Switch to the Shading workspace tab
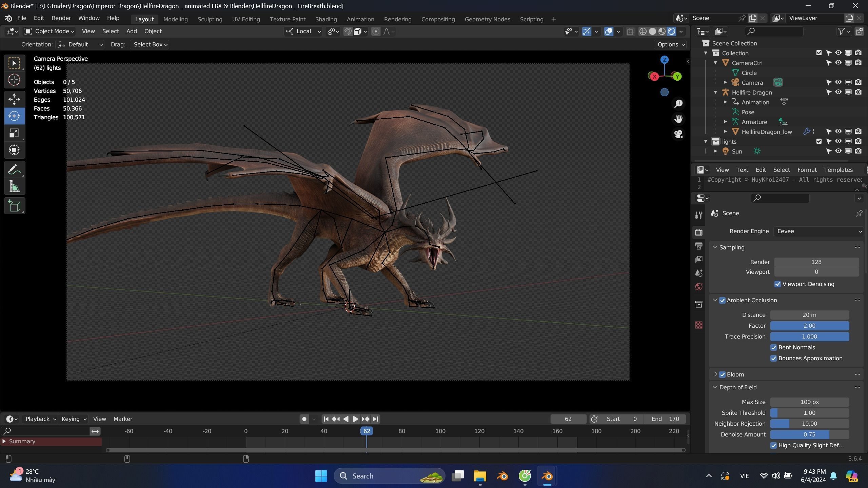The width and height of the screenshot is (868, 488). (326, 19)
